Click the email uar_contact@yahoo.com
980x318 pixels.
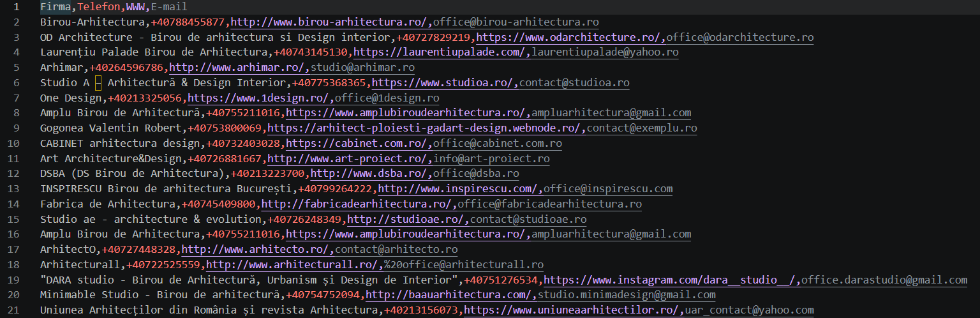tap(750, 310)
